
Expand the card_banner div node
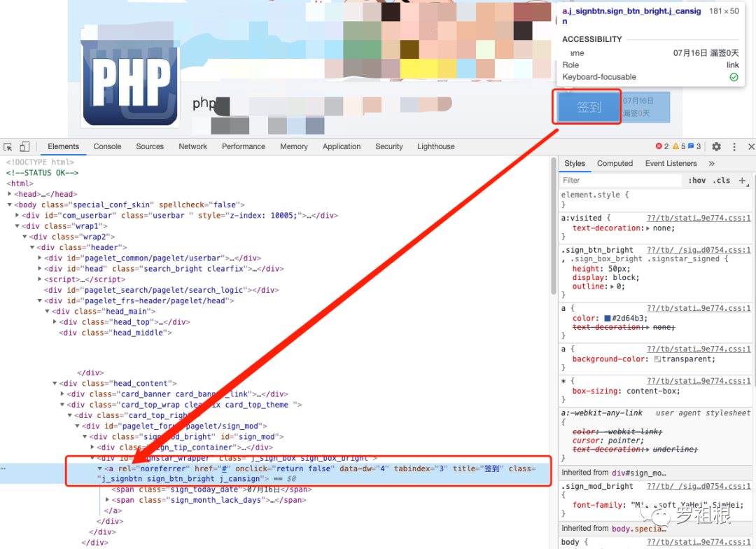click(x=63, y=394)
